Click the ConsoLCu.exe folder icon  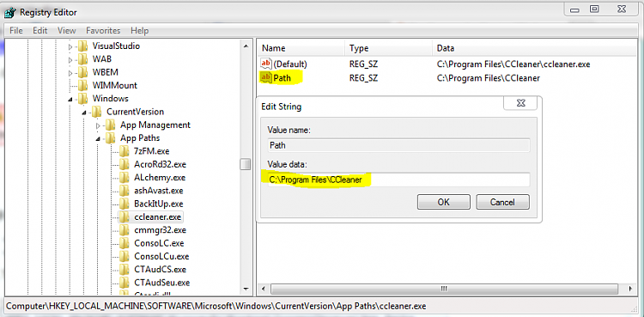point(125,256)
